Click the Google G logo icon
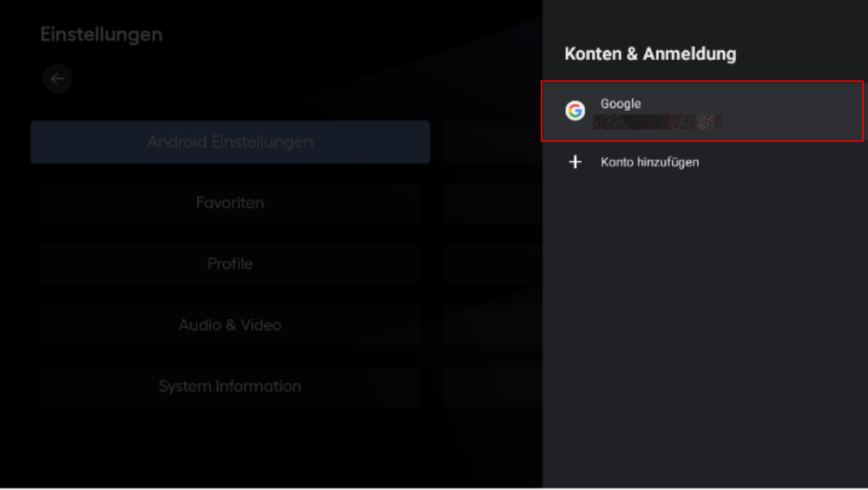The height and width of the screenshot is (490, 868). (575, 111)
